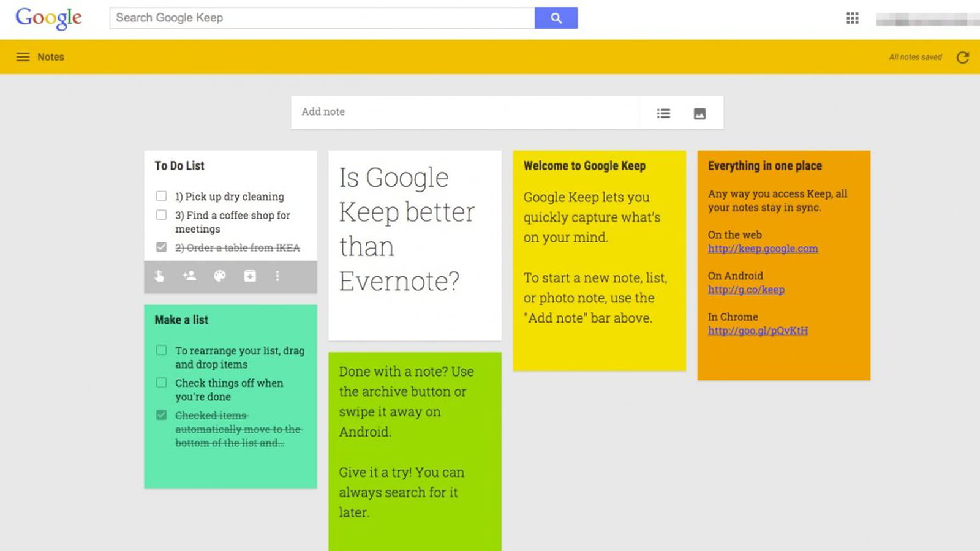Open the 'Done with a note?' green note
Image resolution: width=980 pixels, height=551 pixels.
[x=415, y=451]
